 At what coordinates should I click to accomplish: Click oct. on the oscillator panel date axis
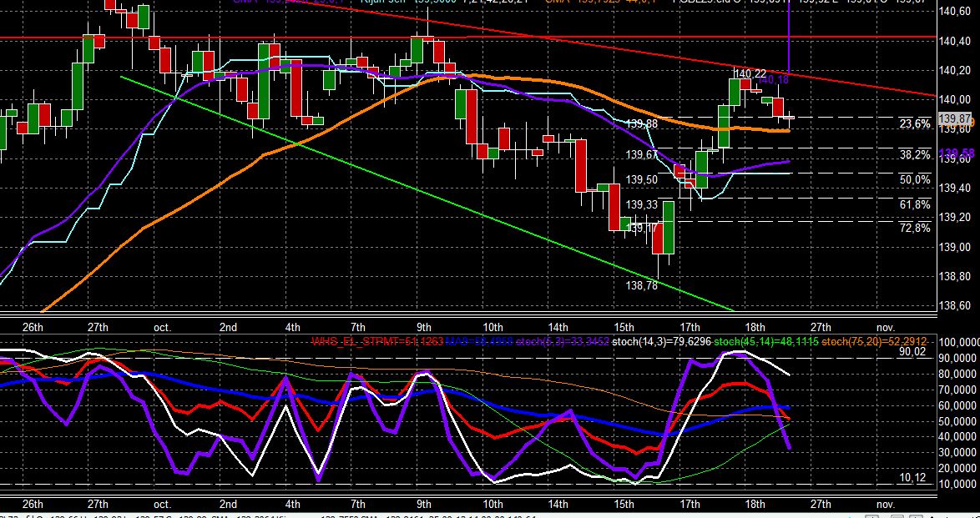pyautogui.click(x=163, y=505)
